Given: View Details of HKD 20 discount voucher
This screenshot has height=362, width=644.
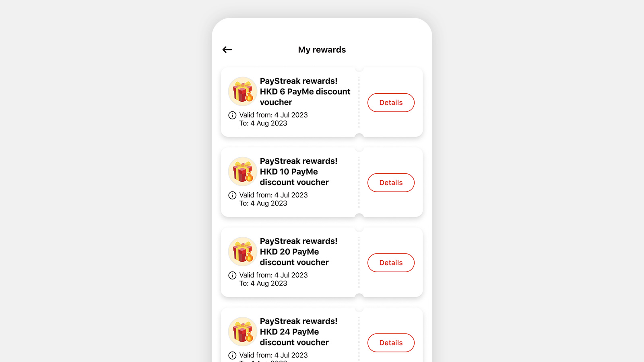Looking at the screenshot, I should coord(391,263).
